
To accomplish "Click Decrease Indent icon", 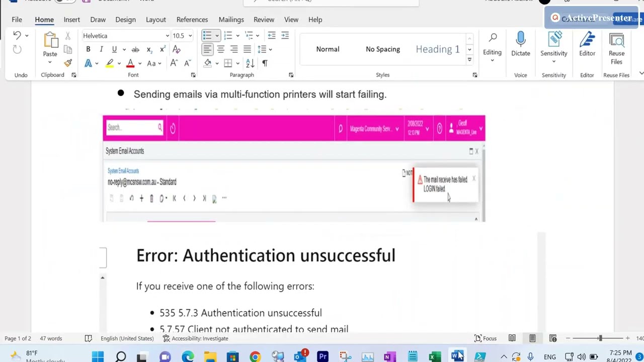I will [272, 35].
